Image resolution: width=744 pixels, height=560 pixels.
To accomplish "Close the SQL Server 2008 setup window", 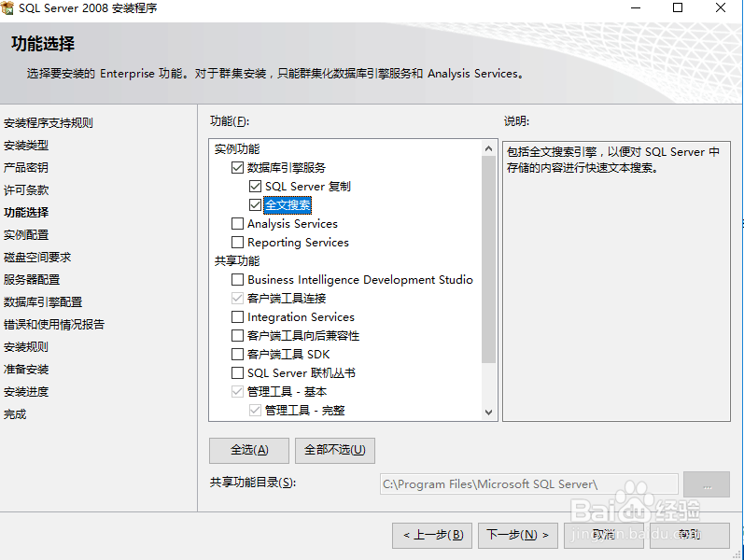I will click(x=721, y=8).
